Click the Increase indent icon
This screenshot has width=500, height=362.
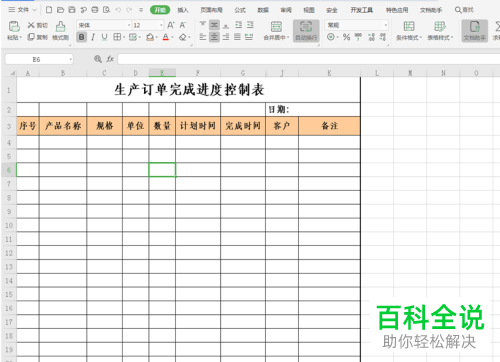coord(250,25)
